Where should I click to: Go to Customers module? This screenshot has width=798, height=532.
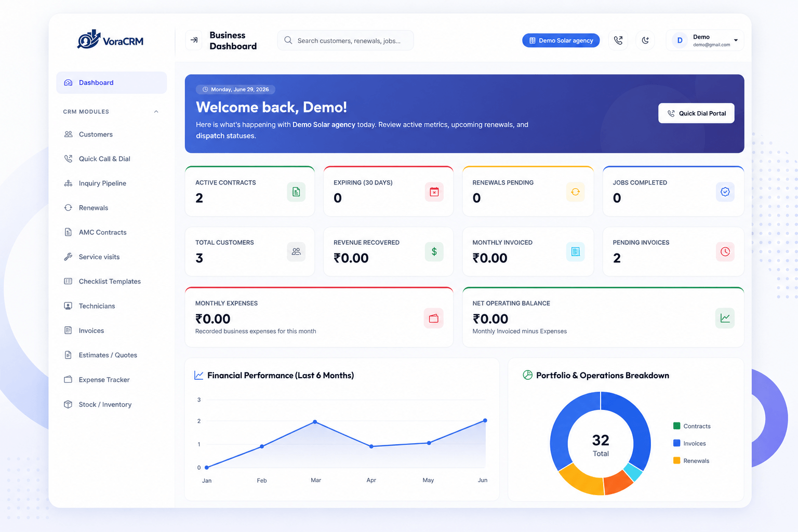point(111,135)
